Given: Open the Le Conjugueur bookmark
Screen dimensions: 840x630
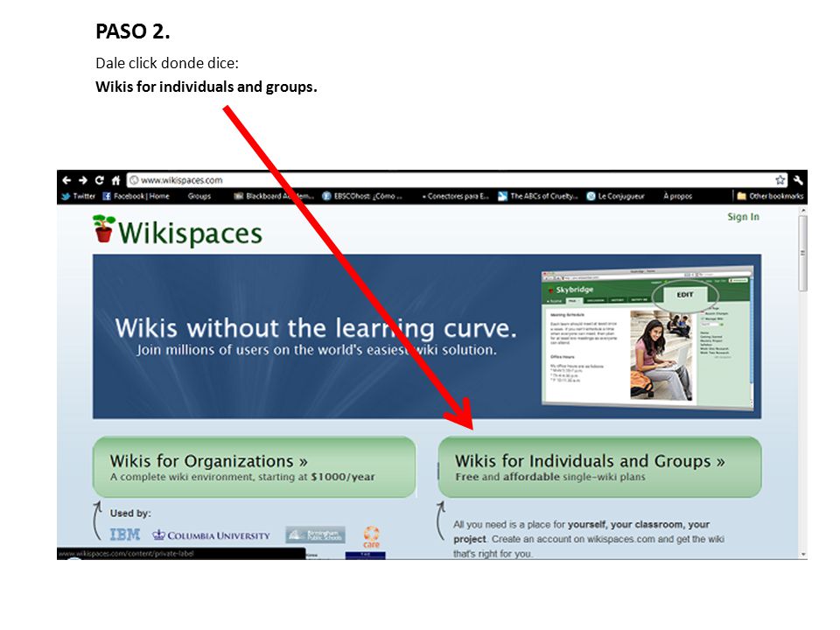Looking at the screenshot, I should 615,196.
